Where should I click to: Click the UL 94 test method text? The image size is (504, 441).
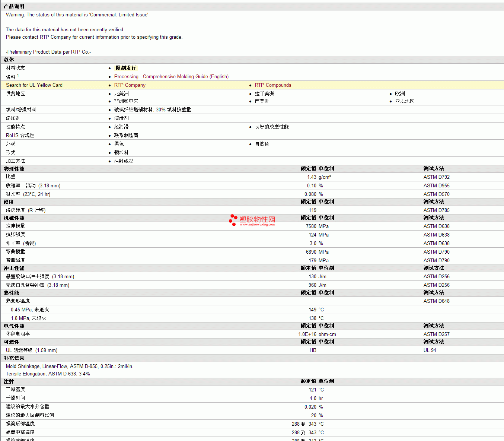[430, 350]
